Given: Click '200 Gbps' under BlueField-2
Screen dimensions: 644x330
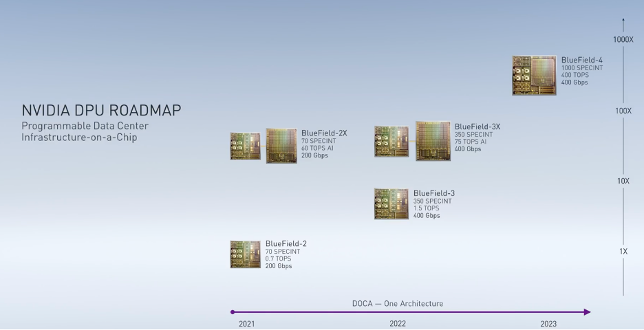Looking at the screenshot, I should coord(279,266).
